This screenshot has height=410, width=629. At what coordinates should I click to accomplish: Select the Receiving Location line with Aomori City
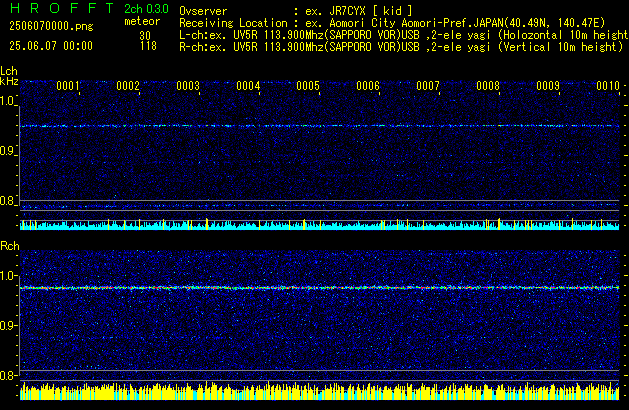click(x=392, y=23)
